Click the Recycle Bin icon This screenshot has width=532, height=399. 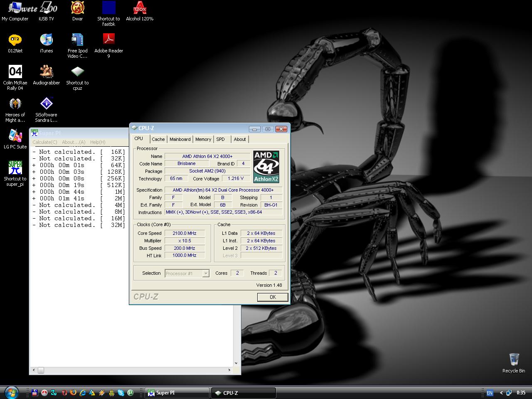click(514, 360)
